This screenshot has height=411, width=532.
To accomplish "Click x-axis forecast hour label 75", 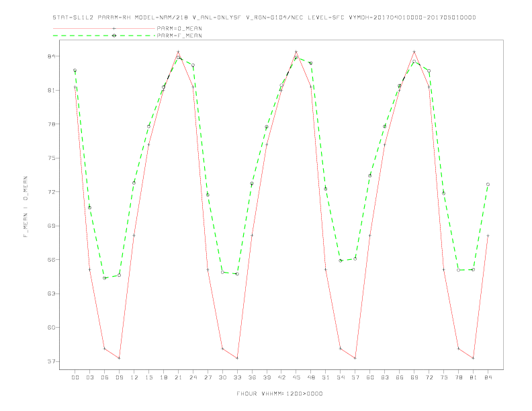I will click(444, 377).
